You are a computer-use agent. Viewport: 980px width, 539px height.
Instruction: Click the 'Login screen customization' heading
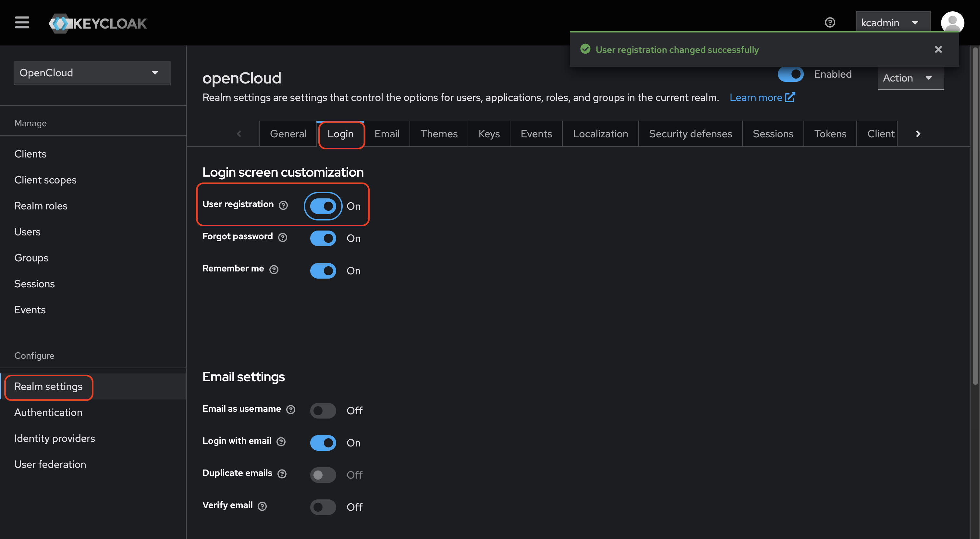[283, 172]
